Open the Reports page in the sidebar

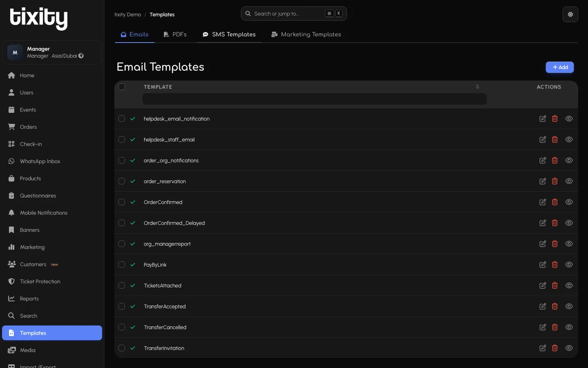[52, 298]
